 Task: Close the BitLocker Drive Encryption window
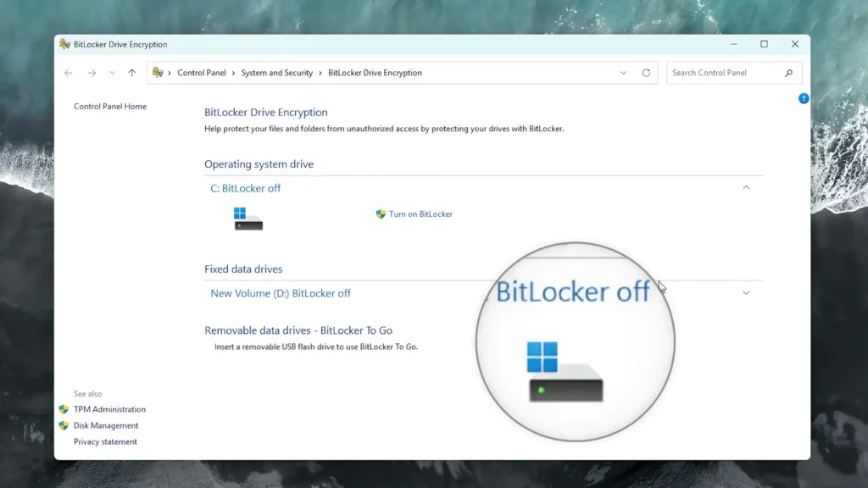pyautogui.click(x=795, y=44)
